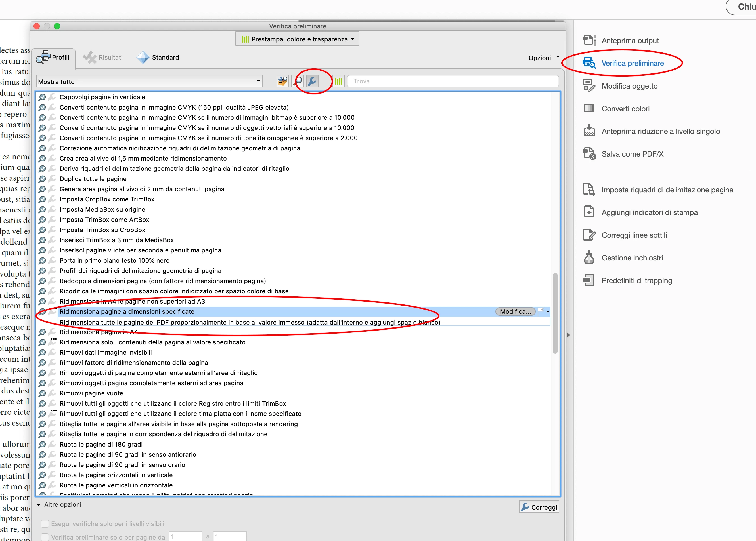This screenshot has width=756, height=541.
Task: Click into the Trova search field
Action: point(453,81)
